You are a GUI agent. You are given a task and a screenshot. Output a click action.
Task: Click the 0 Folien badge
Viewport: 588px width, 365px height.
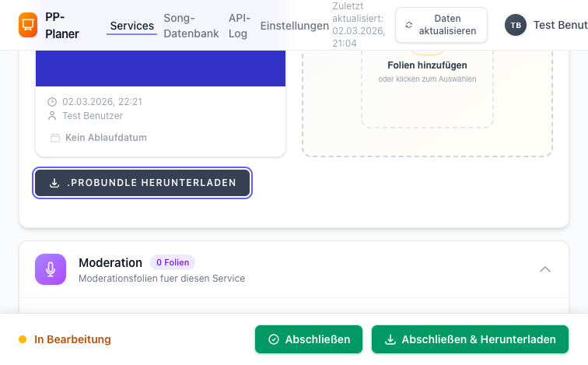[x=172, y=262]
